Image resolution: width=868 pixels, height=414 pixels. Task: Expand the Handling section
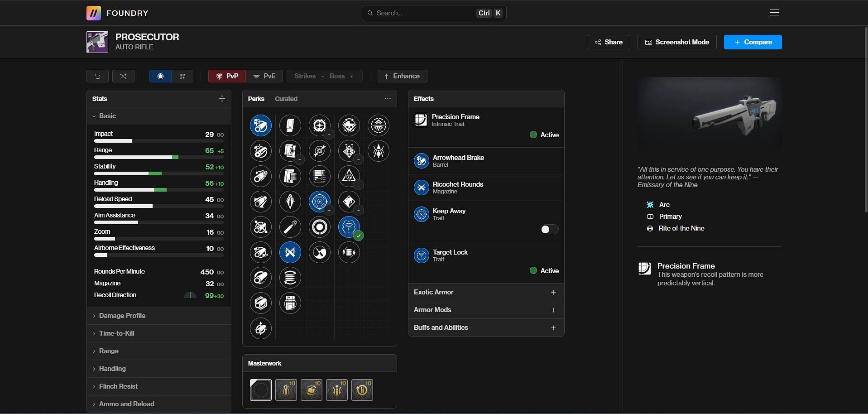[158, 369]
